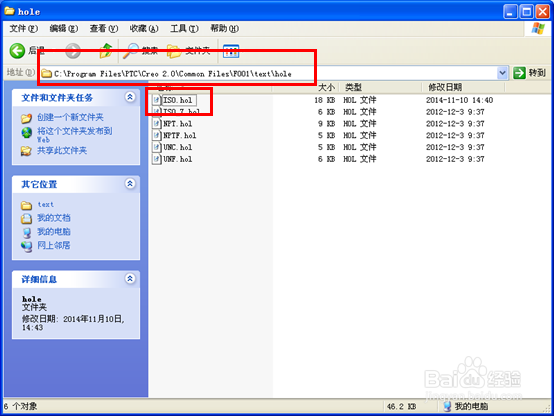Click the Windows flag logo
Viewport: 554px width, 416px height.
point(538,29)
